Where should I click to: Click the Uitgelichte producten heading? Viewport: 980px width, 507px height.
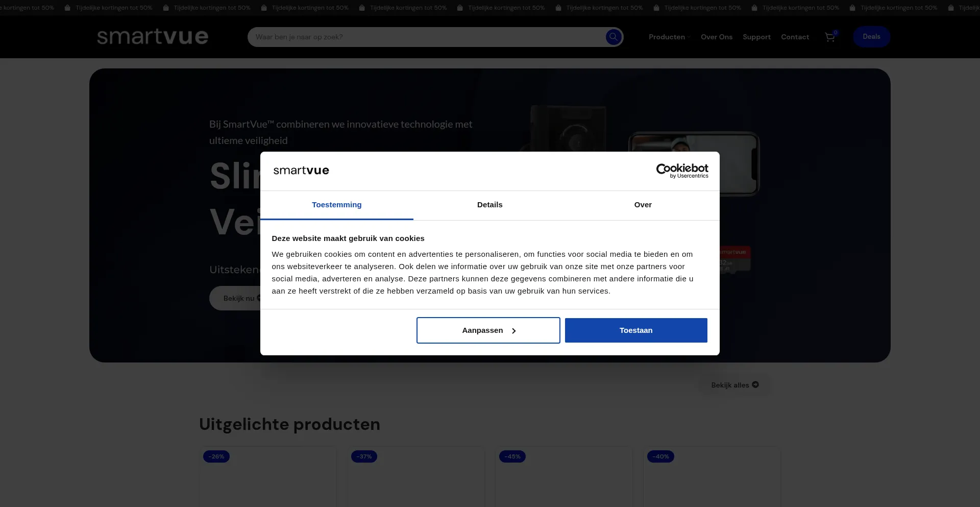click(x=289, y=424)
